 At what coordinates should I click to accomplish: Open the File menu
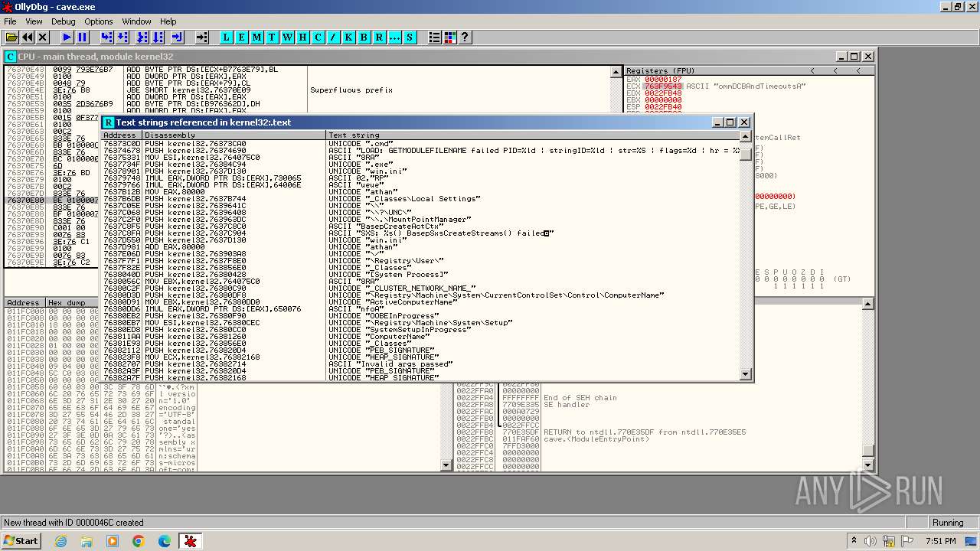[10, 21]
